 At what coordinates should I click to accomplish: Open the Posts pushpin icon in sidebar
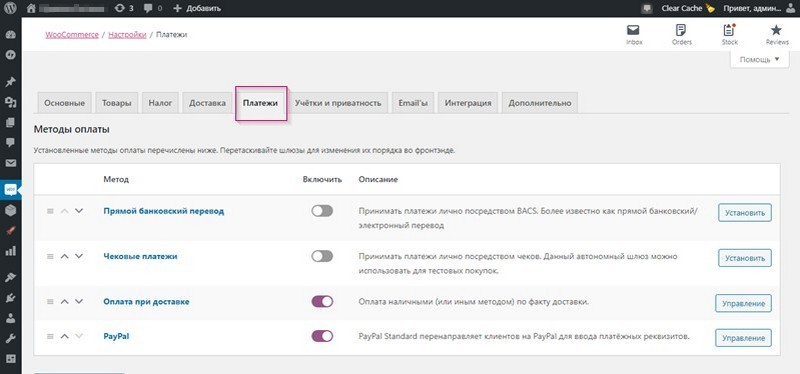(11, 82)
